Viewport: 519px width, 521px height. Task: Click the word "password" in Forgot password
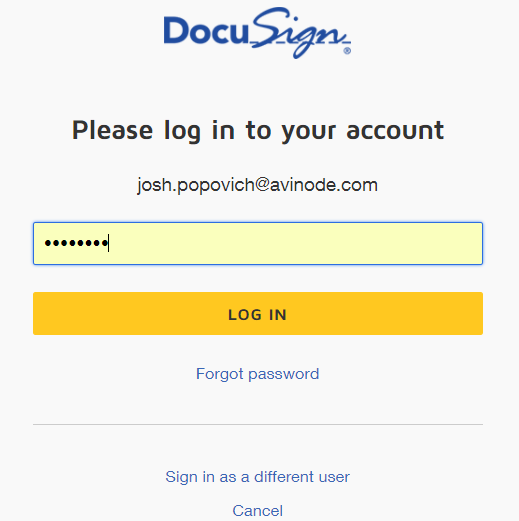284,374
